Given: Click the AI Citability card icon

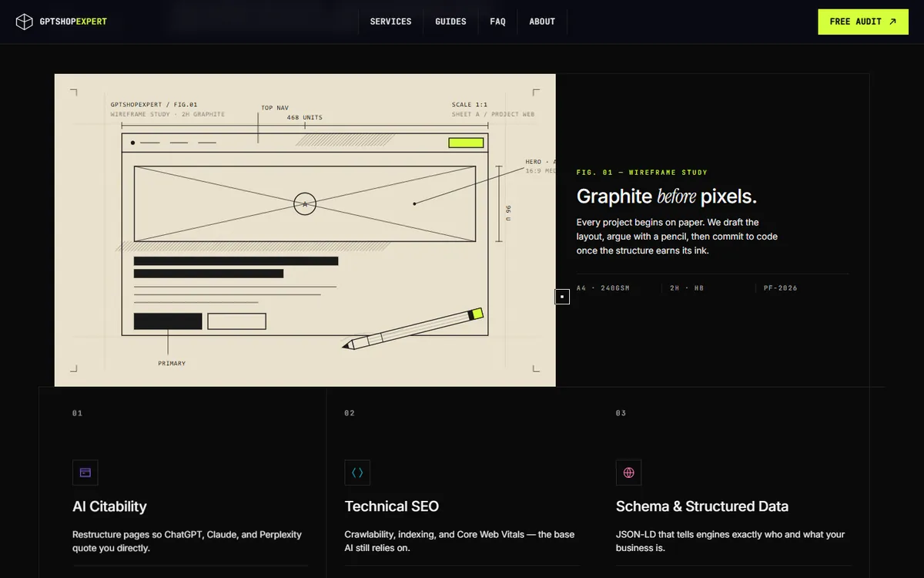Looking at the screenshot, I should [x=85, y=472].
